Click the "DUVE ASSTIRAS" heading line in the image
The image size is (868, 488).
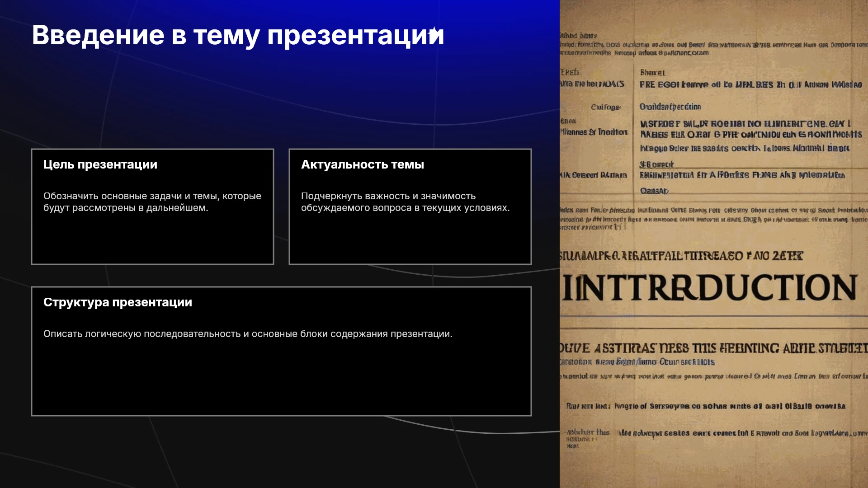713,348
